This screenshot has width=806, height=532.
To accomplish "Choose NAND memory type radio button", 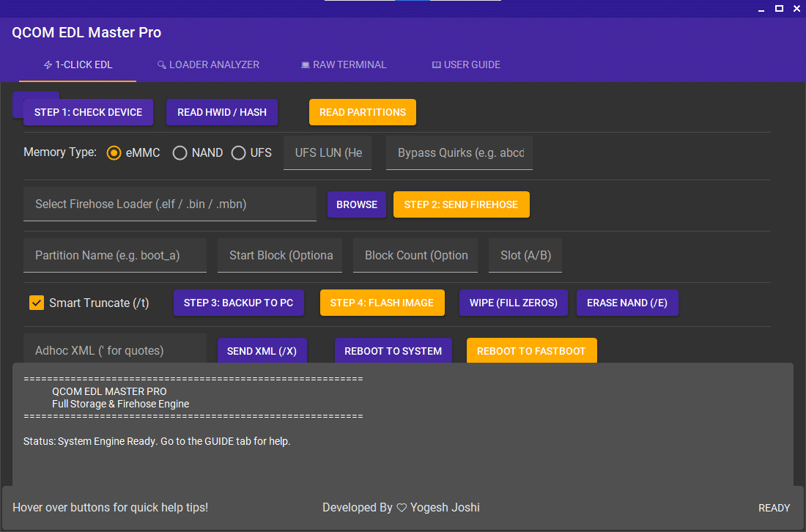I will (180, 152).
